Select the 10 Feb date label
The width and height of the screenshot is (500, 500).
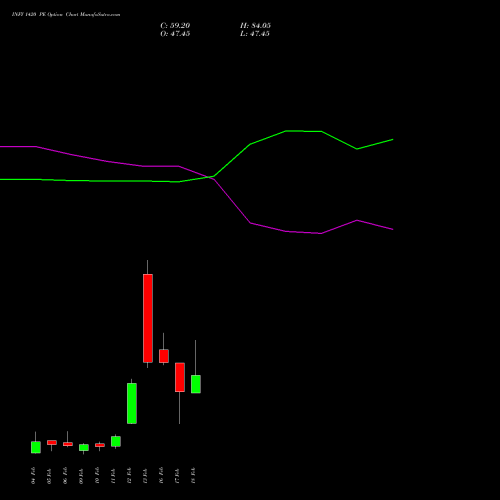[97, 476]
